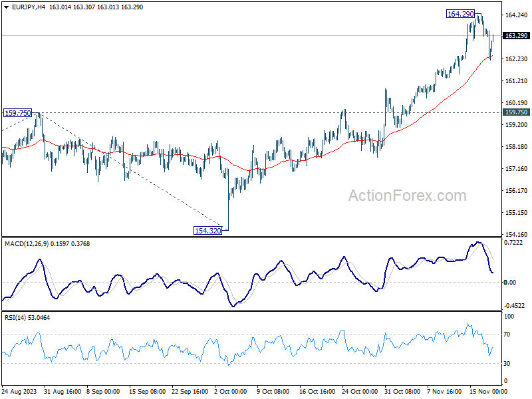Click the RSI 30 level label
Image resolution: width=532 pixels, height=399 pixels.
pyautogui.click(x=507, y=363)
